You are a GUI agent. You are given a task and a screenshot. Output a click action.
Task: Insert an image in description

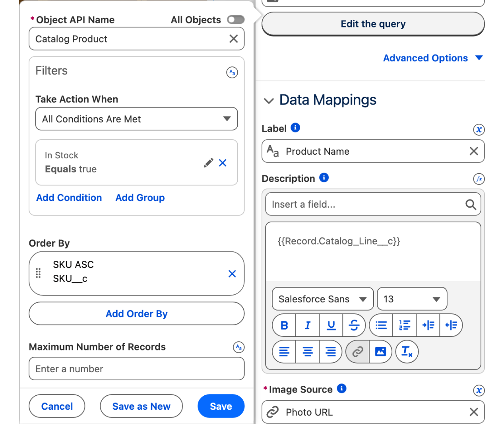[x=381, y=352]
